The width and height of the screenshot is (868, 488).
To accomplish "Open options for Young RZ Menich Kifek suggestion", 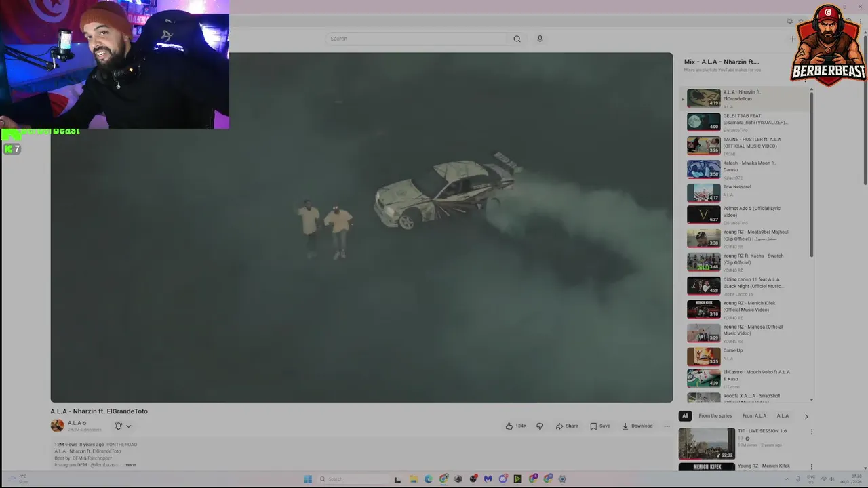I will 811,466.
